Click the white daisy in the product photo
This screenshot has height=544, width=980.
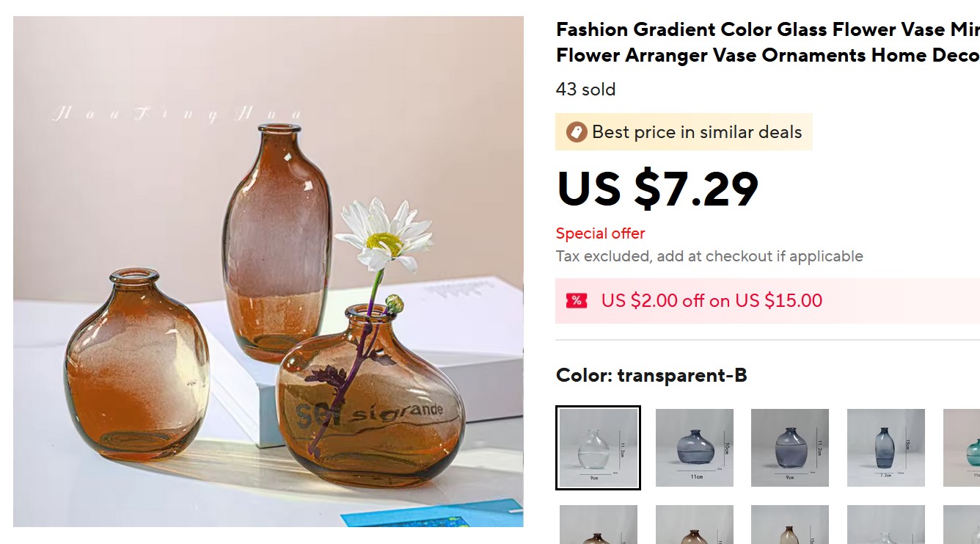coord(384,235)
